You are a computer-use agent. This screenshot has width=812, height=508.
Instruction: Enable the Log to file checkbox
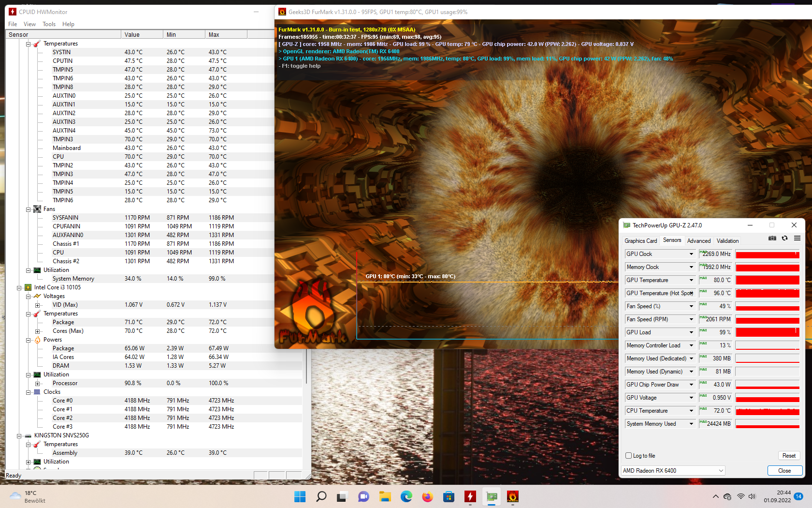click(x=628, y=456)
